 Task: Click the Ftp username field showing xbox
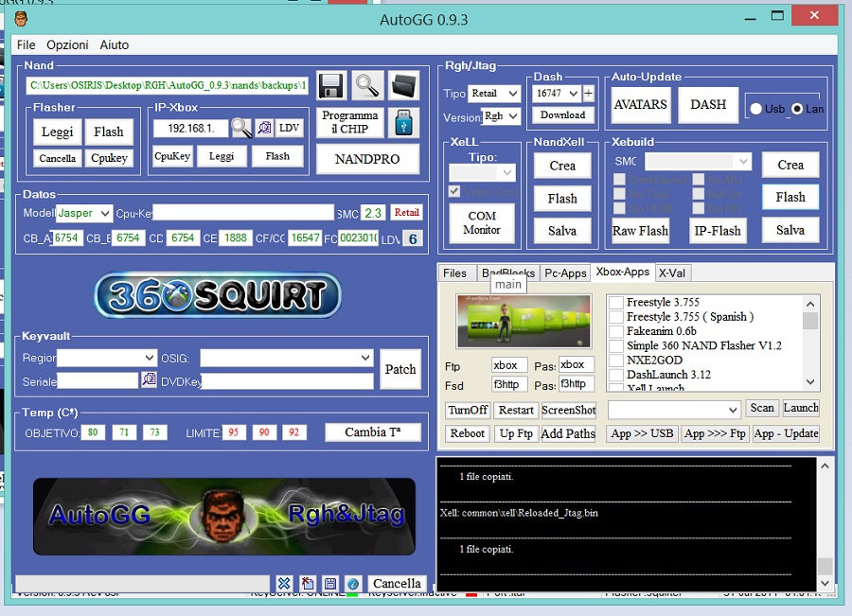point(509,365)
